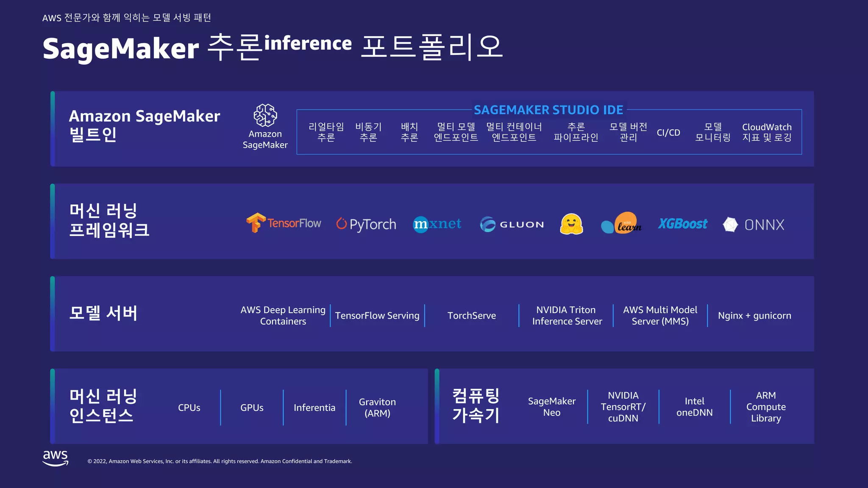
Task: Click subtitle AWS 전문가와 함께 익히는 모델 서빙 패턴
Action: click(127, 18)
